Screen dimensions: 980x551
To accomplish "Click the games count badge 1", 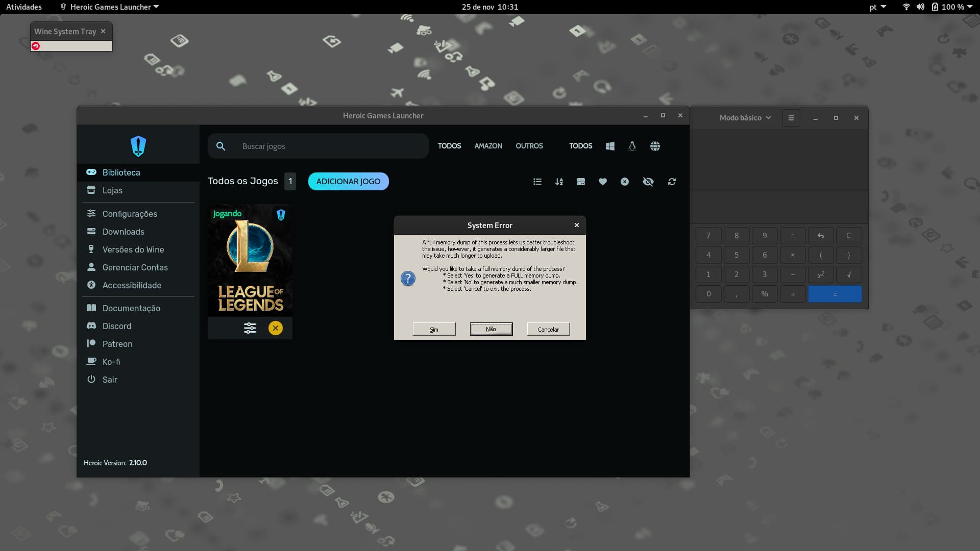I will pos(290,181).
